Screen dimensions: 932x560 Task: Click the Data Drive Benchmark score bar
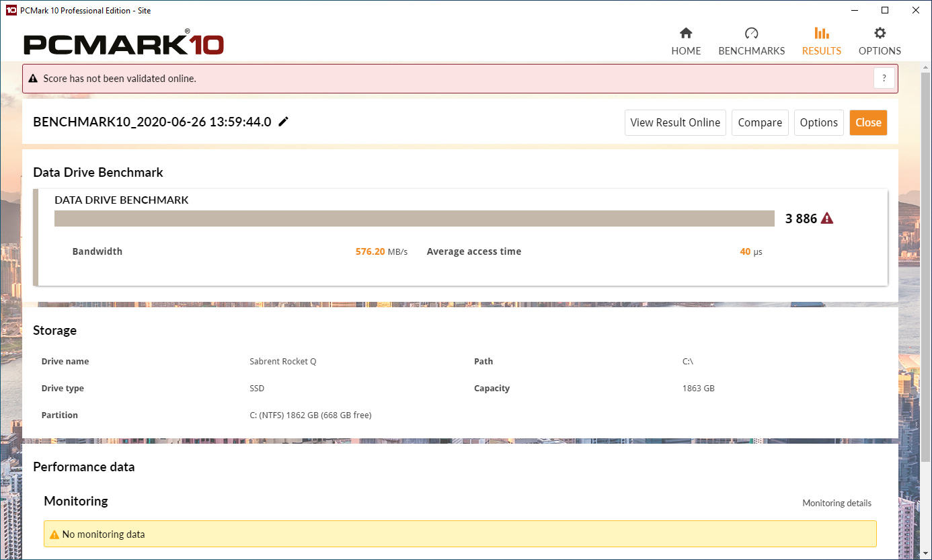(x=414, y=218)
